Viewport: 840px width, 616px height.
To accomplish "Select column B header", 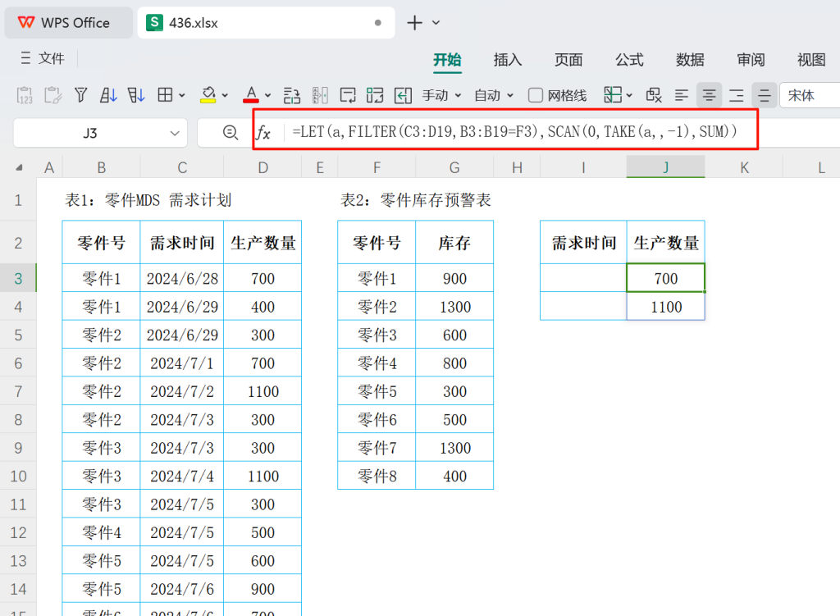I will (101, 167).
